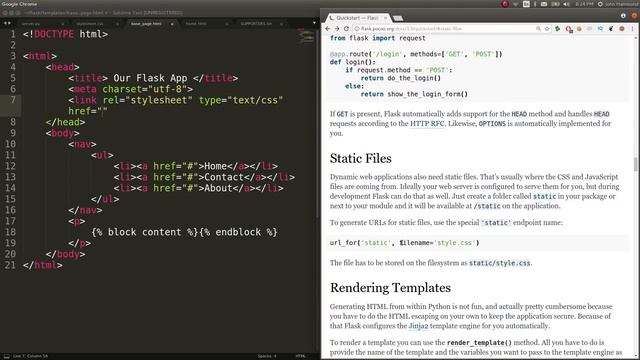Image resolution: width=640 pixels, height=360 pixels.
Task: Open a new Chrome tab
Action: coord(398,18)
